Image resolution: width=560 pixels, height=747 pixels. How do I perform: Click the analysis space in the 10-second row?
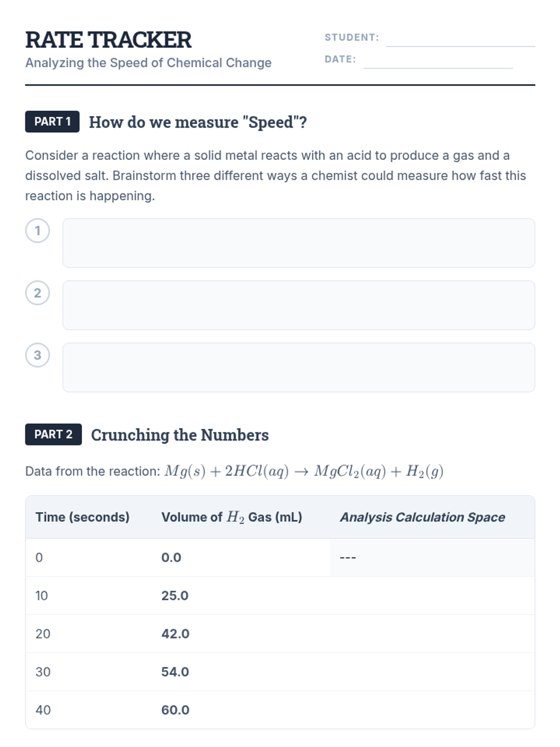coord(432,595)
